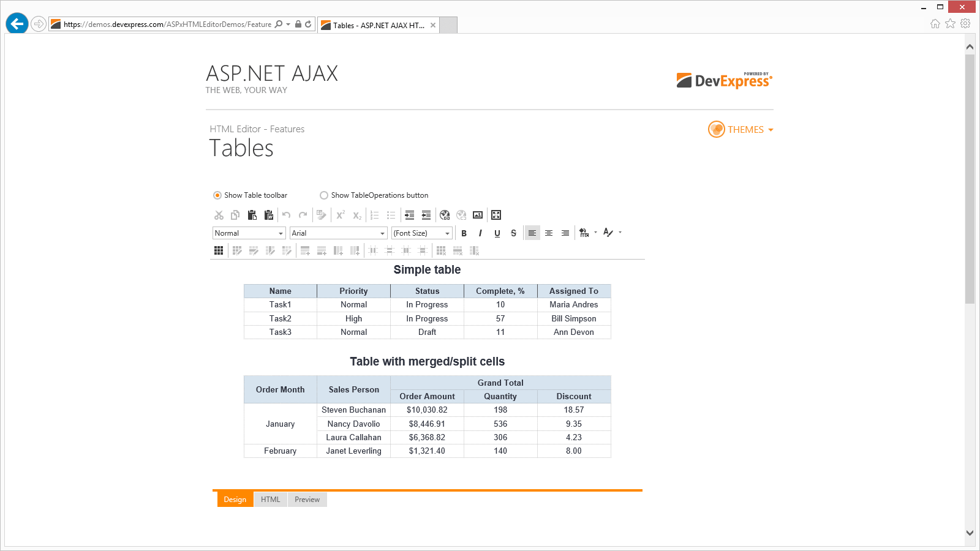Open the Insert Link dialog icon
Screen dimensions: 980x551
(445, 215)
